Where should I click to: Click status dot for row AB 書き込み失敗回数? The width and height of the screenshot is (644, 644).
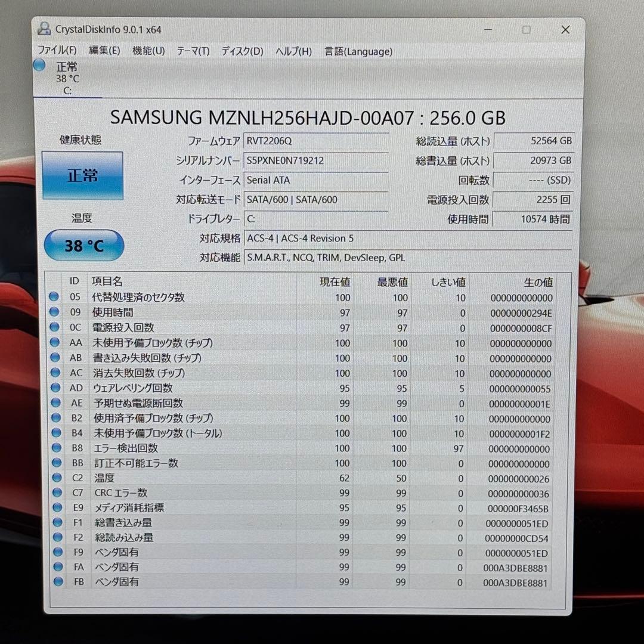55,357
